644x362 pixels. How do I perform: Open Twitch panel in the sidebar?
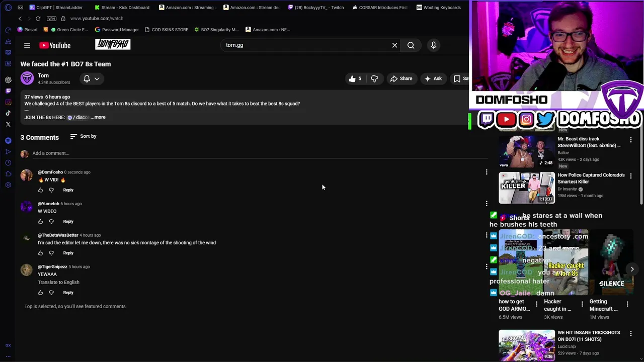[x=8, y=91]
